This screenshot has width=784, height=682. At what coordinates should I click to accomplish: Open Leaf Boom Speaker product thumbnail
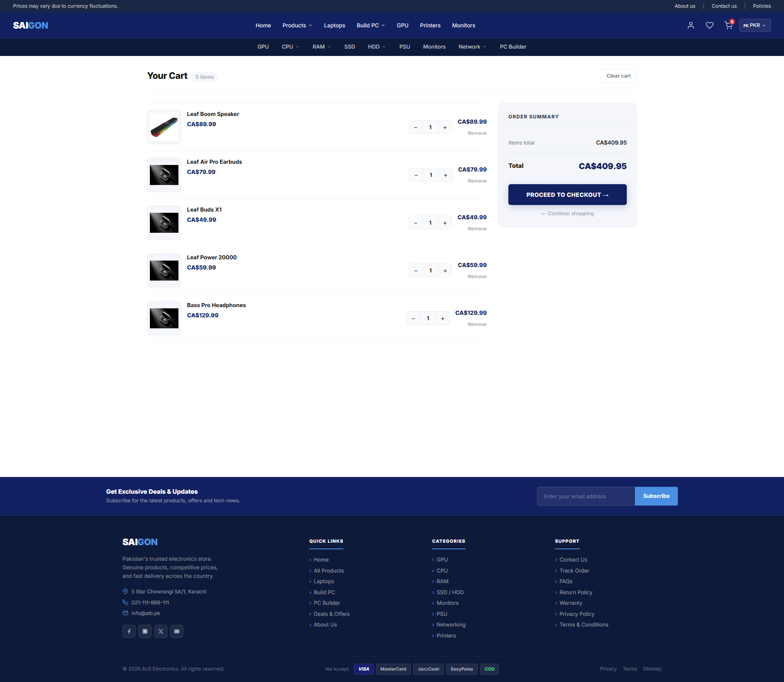[x=164, y=127]
